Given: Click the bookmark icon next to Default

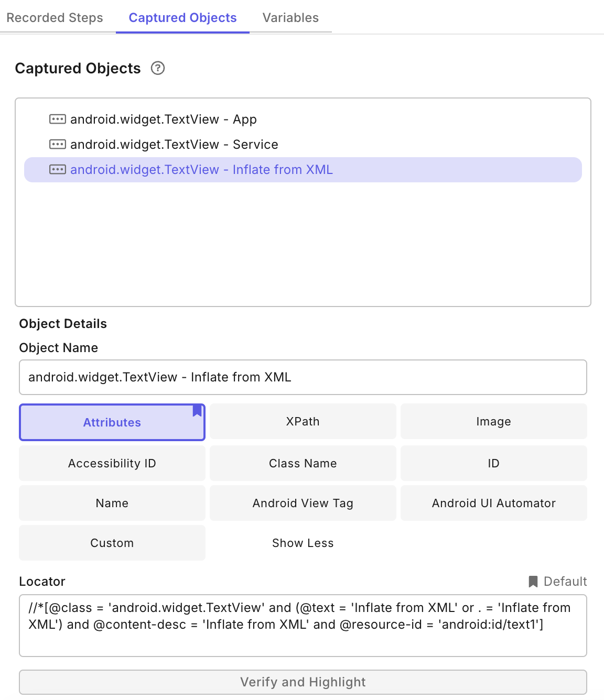Looking at the screenshot, I should click(x=532, y=581).
